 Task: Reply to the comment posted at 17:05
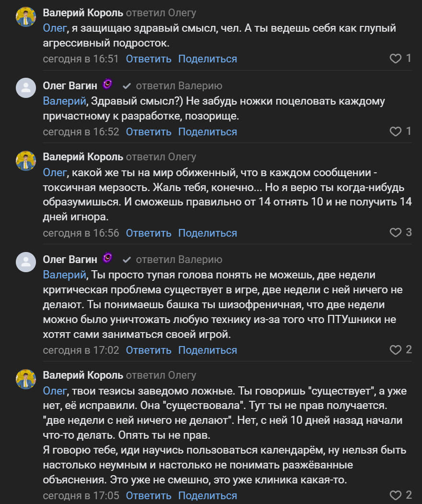[x=149, y=496]
